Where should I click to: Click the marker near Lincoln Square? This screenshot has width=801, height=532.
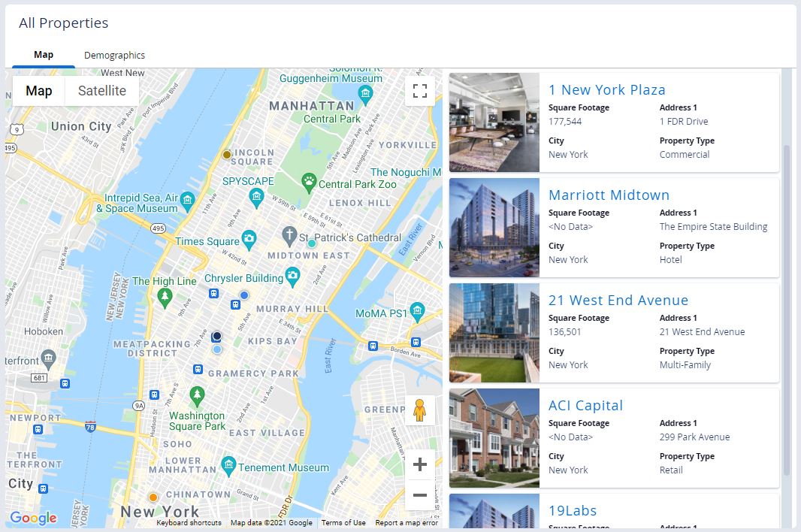(x=226, y=154)
